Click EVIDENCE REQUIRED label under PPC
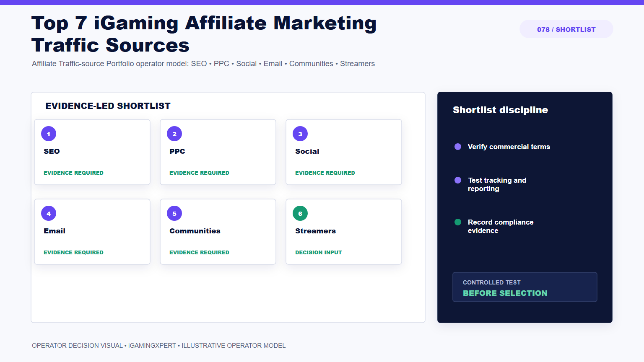Viewport: 644px width, 362px height. [x=199, y=173]
